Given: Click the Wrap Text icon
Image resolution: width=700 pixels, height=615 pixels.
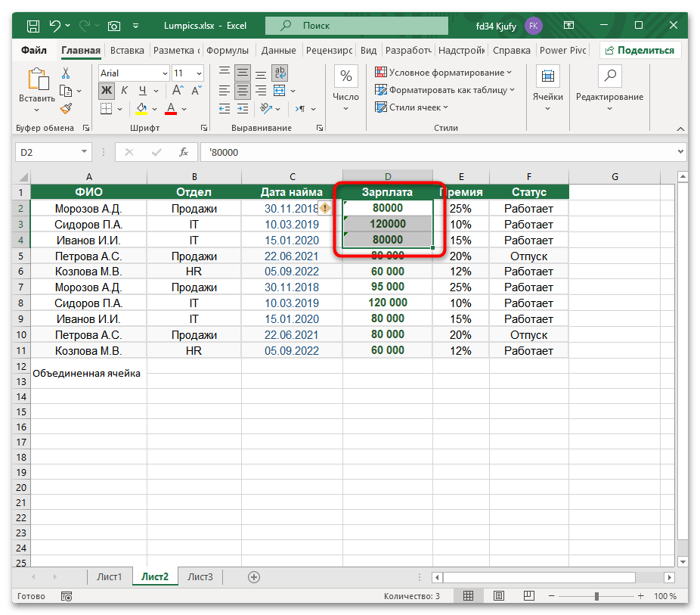Looking at the screenshot, I should click(280, 73).
